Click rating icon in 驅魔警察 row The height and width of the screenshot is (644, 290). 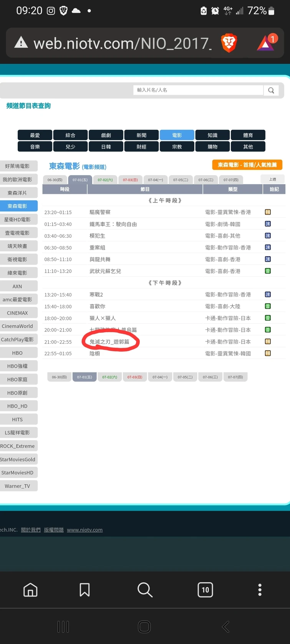268,212
